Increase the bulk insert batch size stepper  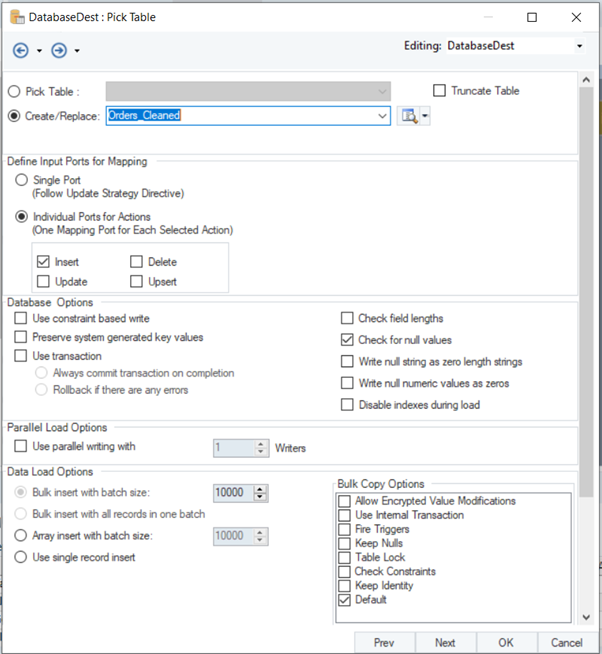click(261, 488)
